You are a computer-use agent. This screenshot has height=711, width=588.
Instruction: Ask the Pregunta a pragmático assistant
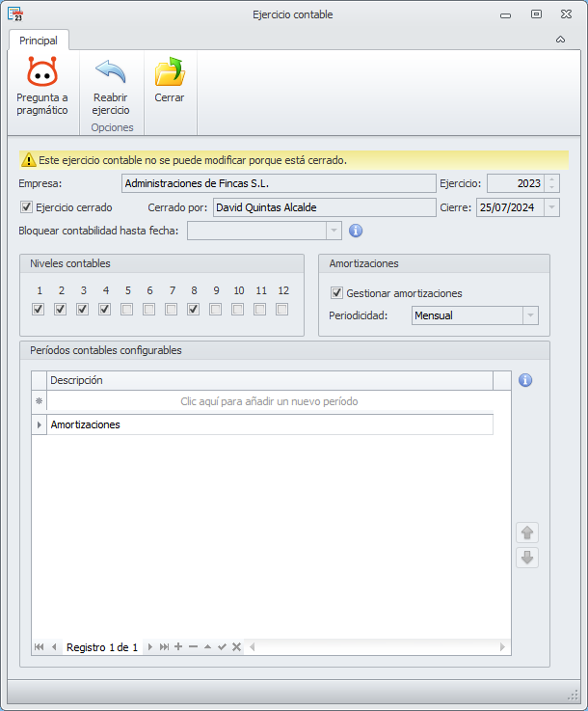tap(42, 85)
